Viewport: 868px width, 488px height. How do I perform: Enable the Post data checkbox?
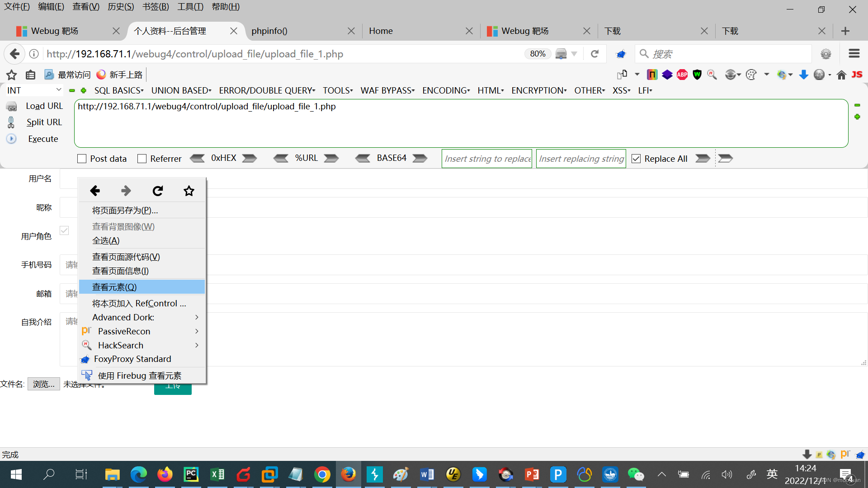tap(82, 159)
